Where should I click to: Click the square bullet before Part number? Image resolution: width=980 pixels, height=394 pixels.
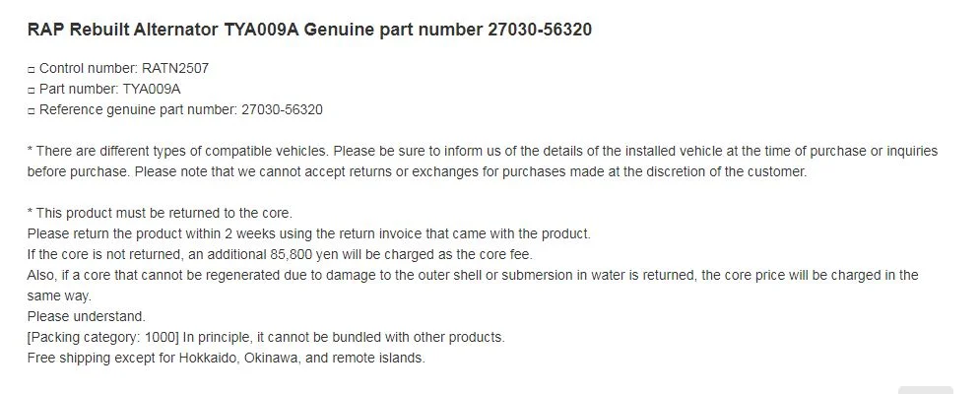[32, 90]
